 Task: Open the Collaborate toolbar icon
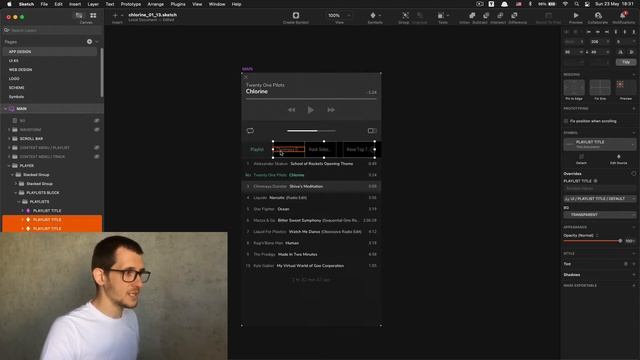pos(598,16)
